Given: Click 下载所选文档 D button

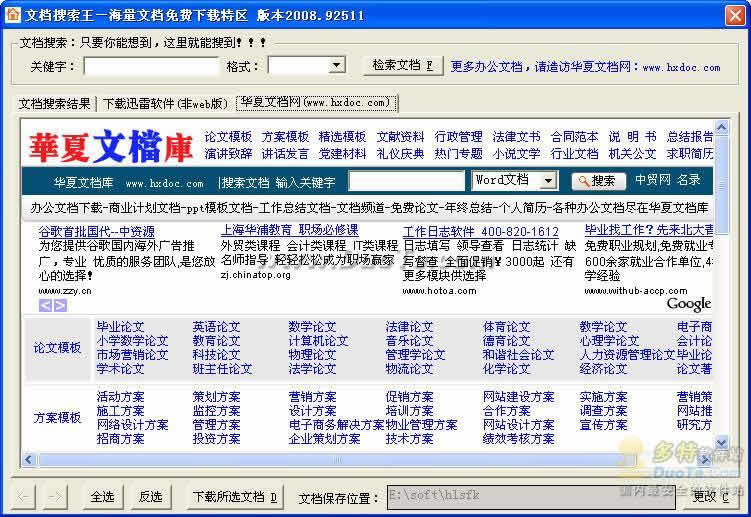Looking at the screenshot, I should click(x=235, y=497).
